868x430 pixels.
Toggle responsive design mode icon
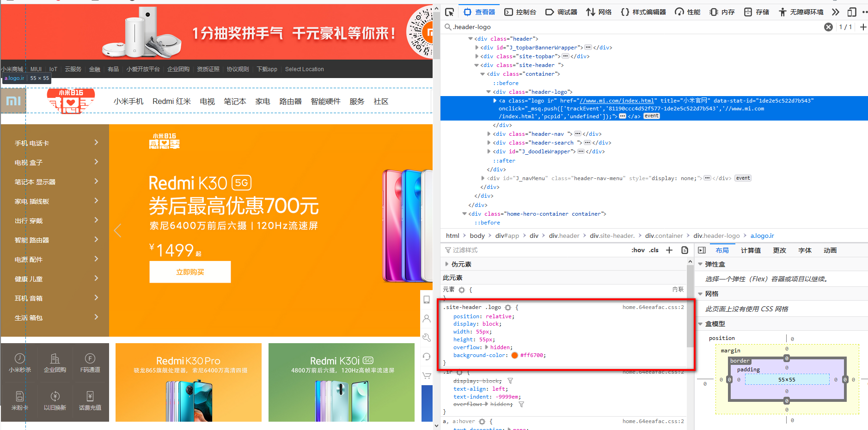[x=852, y=12]
